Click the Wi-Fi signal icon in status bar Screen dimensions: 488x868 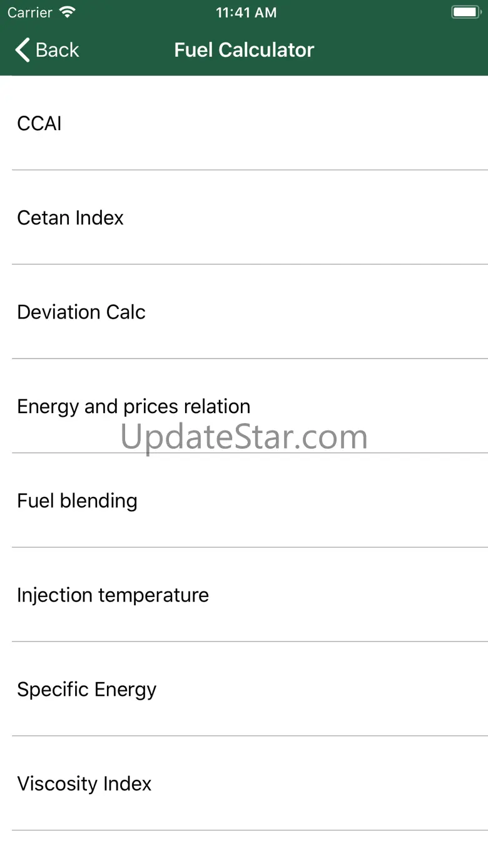pos(67,12)
